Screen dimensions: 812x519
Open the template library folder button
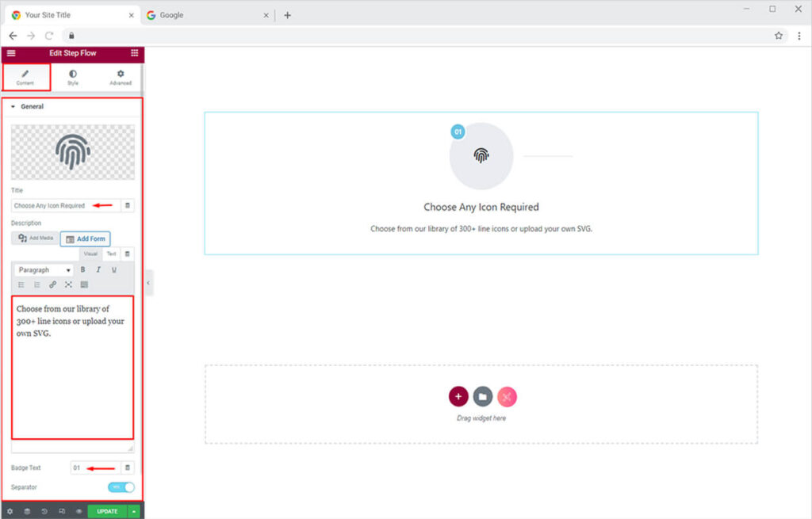(482, 396)
